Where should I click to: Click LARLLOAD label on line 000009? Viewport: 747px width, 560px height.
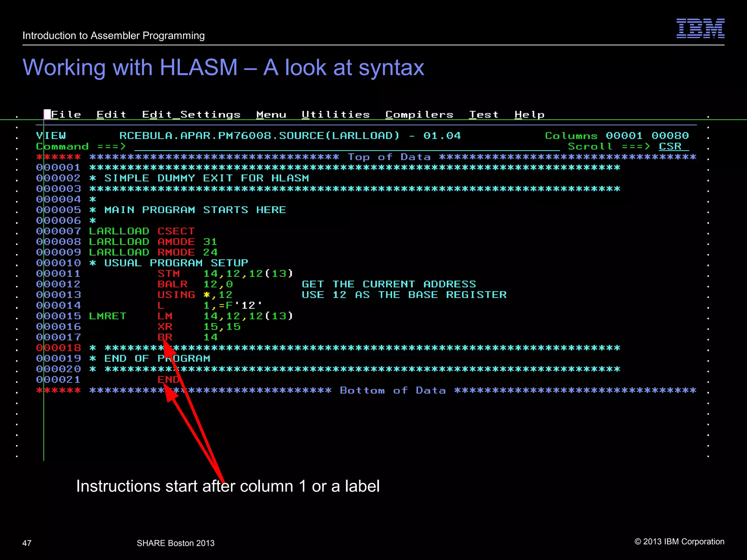pyautogui.click(x=119, y=252)
